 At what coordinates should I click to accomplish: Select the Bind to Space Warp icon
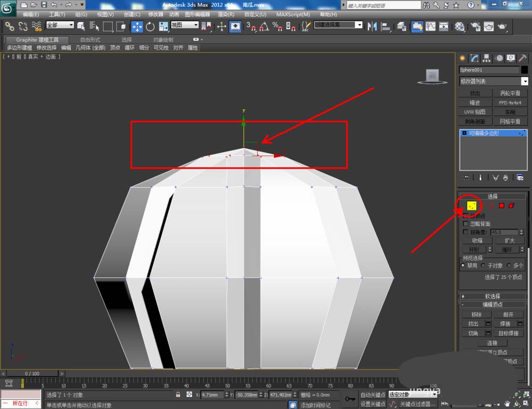pyautogui.click(x=36, y=26)
